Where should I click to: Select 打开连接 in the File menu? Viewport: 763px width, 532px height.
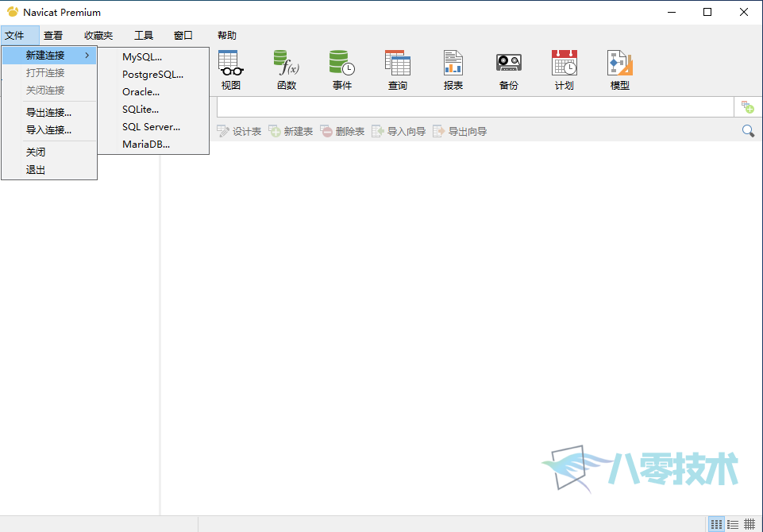click(x=49, y=73)
